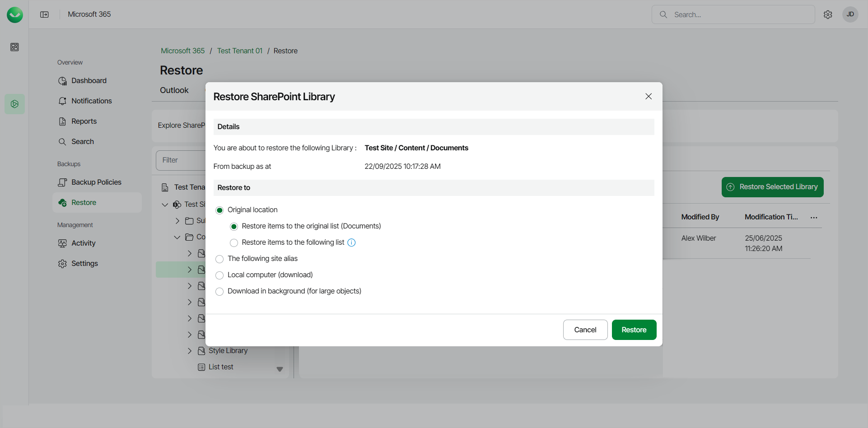Expand the Style Library tree node
This screenshot has width=868, height=428.
point(190,351)
